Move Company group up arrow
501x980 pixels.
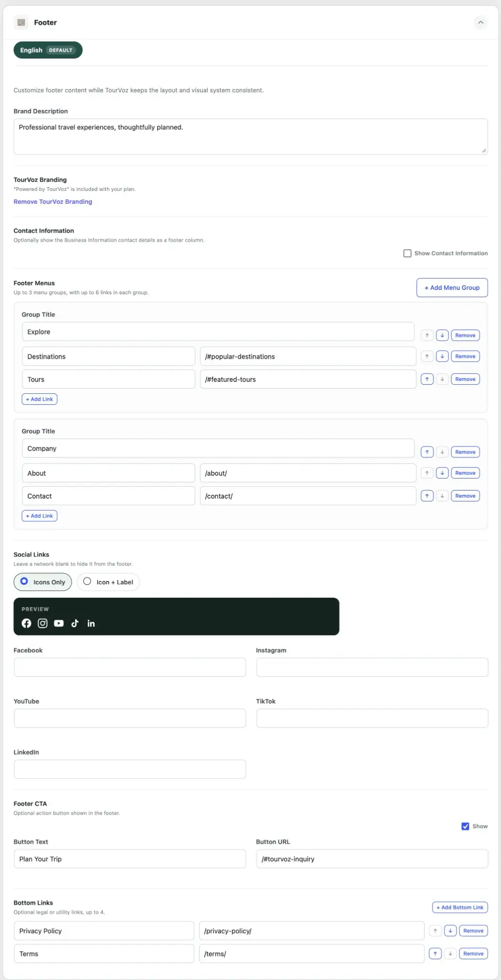427,452
